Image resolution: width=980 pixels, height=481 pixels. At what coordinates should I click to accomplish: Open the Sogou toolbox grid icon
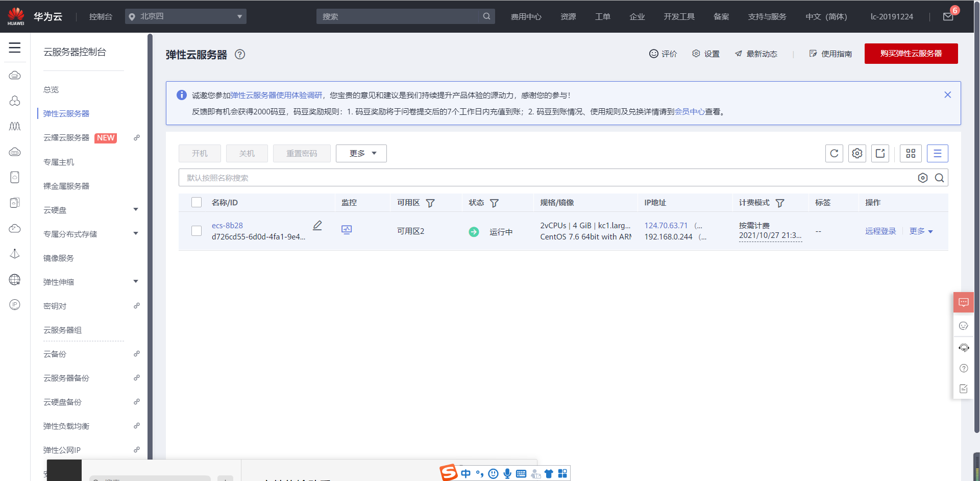(x=562, y=474)
